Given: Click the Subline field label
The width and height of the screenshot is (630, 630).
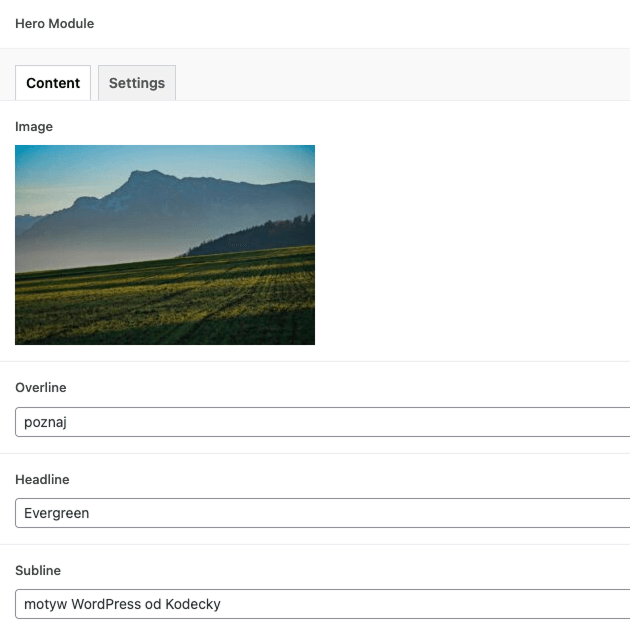Looking at the screenshot, I should (x=38, y=571).
